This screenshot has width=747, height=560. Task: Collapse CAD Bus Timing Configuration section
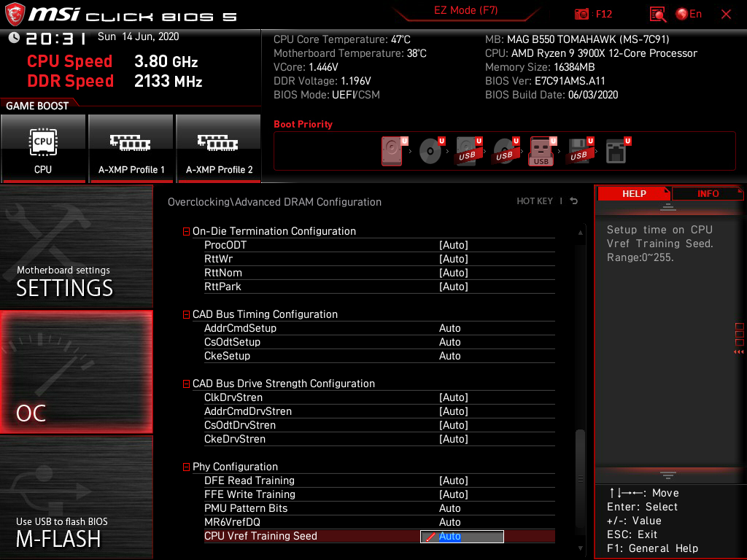[186, 315]
